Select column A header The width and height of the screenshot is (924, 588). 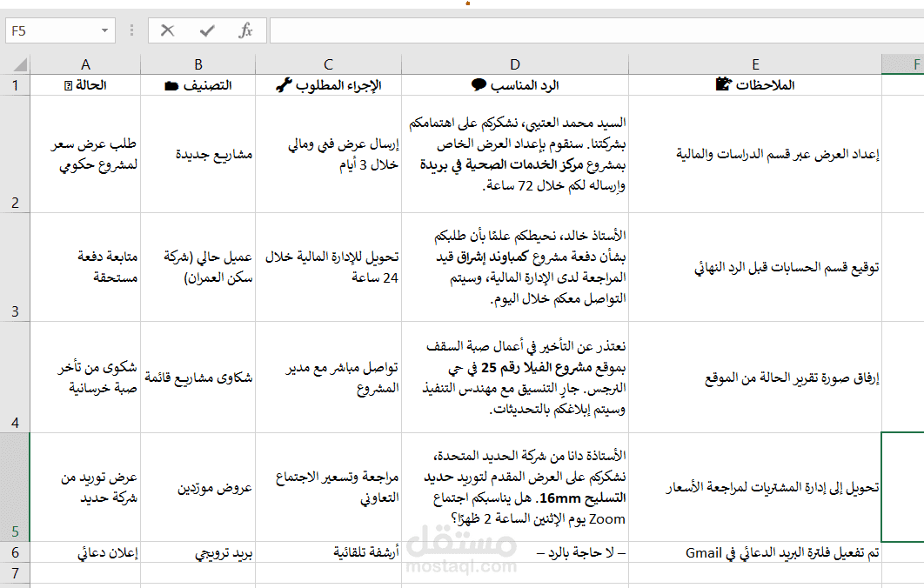pos(85,64)
